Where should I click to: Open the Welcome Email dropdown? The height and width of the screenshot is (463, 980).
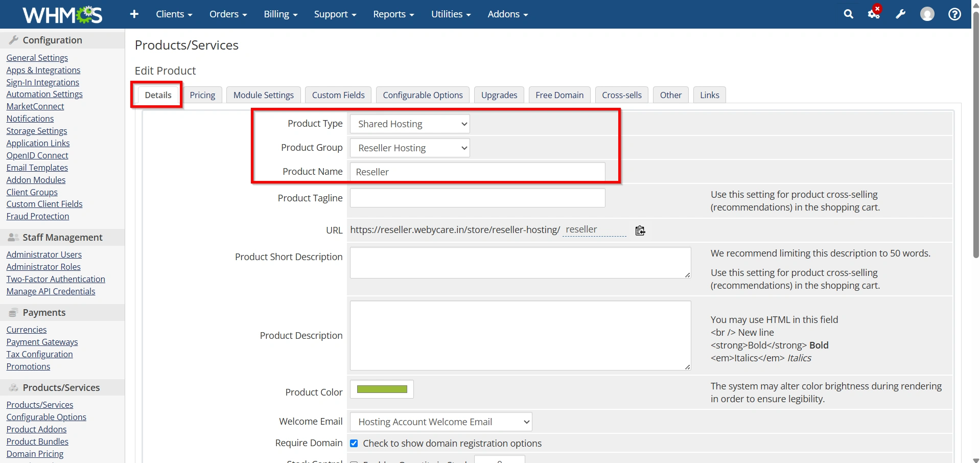coord(441,422)
